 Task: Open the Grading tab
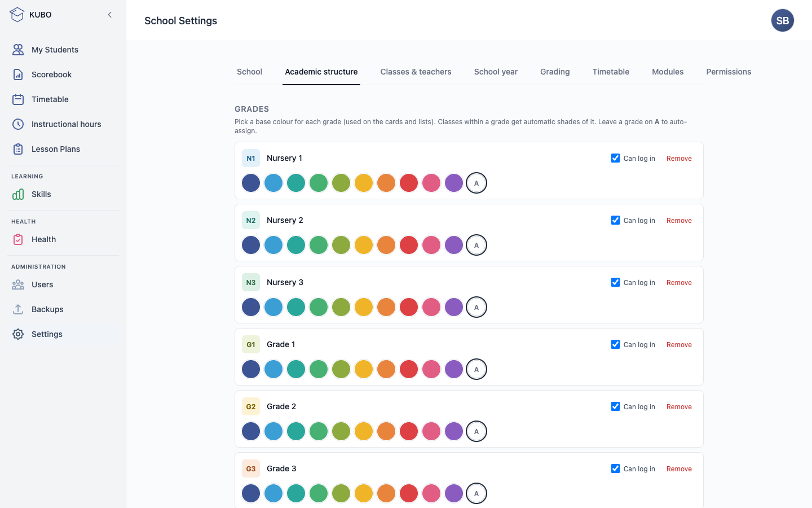point(555,72)
